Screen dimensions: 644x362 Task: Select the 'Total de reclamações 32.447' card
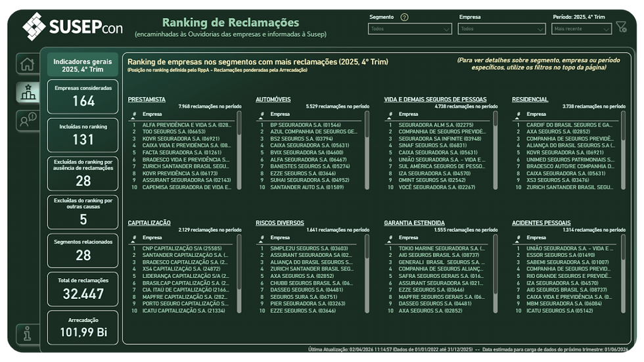(83, 289)
